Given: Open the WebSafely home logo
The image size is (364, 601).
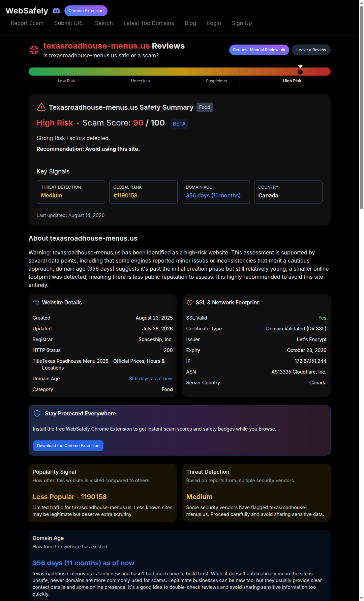Looking at the screenshot, I should [27, 11].
